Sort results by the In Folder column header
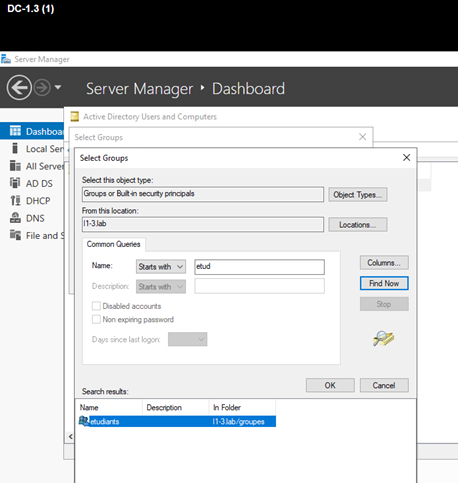The width and height of the screenshot is (458, 483). pyautogui.click(x=242, y=407)
